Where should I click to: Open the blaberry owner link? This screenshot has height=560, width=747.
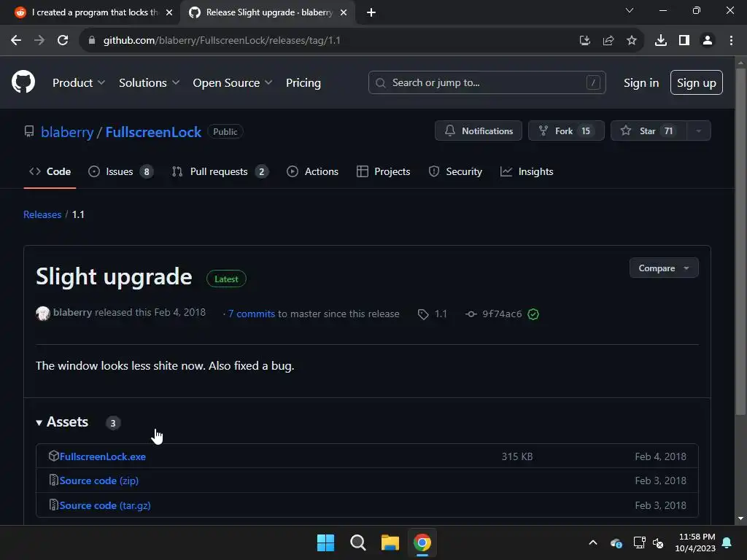[x=67, y=132]
